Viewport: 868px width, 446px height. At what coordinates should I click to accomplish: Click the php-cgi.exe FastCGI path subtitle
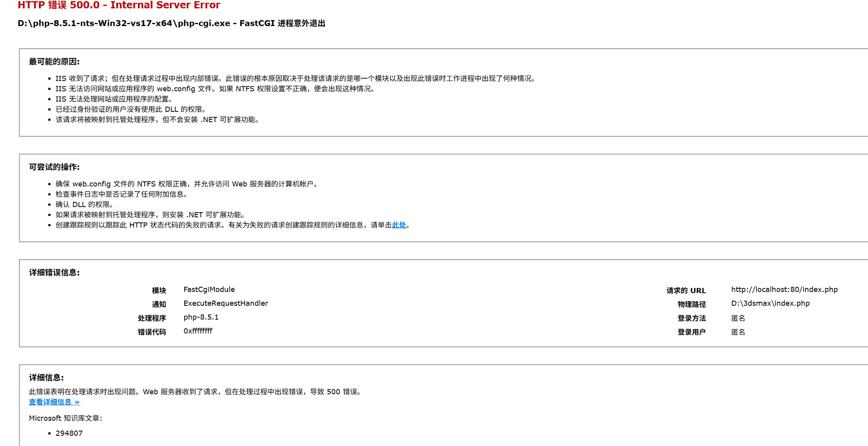(x=171, y=23)
